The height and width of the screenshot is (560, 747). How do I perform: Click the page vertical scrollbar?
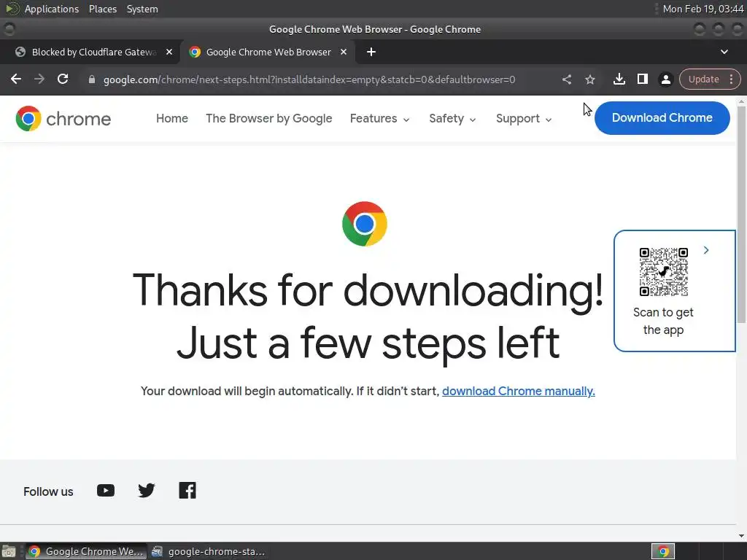point(741,214)
